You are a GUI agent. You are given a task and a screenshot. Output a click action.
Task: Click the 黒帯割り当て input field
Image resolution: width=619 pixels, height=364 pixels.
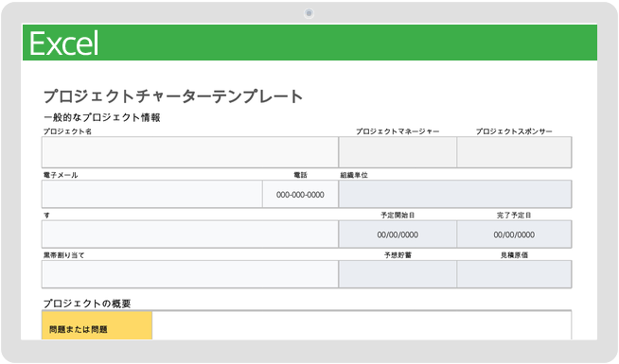click(190, 274)
